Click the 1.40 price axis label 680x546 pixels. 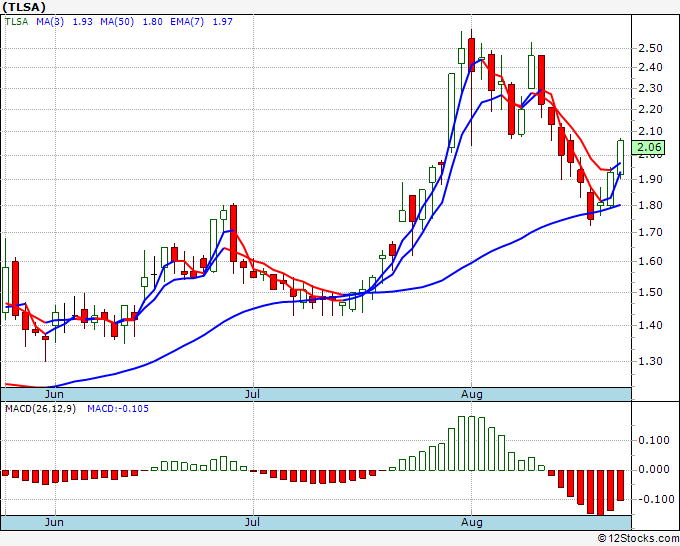coord(651,325)
